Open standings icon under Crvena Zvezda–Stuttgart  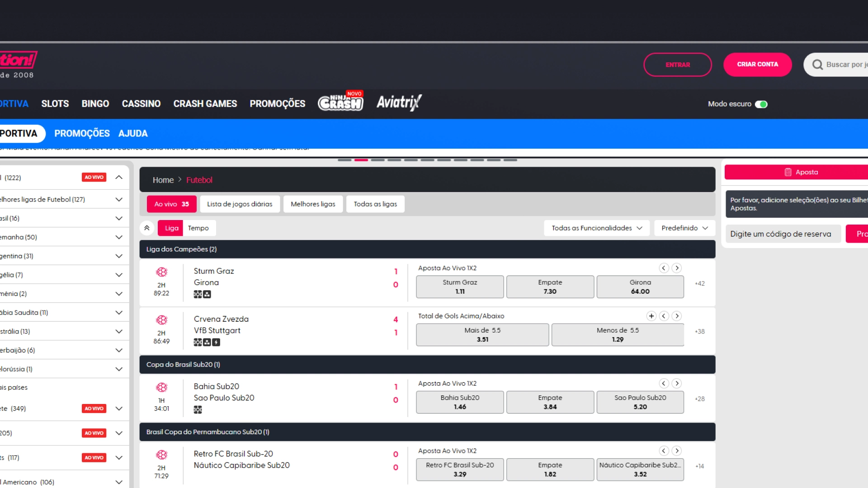207,343
